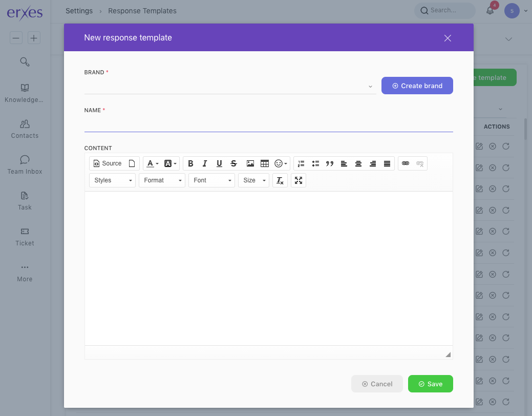Click the Remove Format icon
Screen dimensions: 532x416
click(280, 180)
